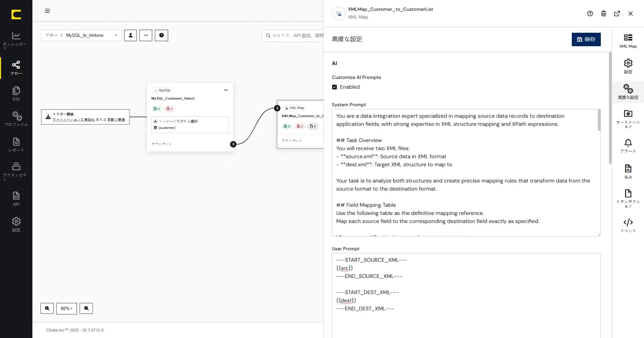Viewport: 644px width, 338px height.
Task: Open the トランザクション tab
Action: pyautogui.click(x=628, y=198)
